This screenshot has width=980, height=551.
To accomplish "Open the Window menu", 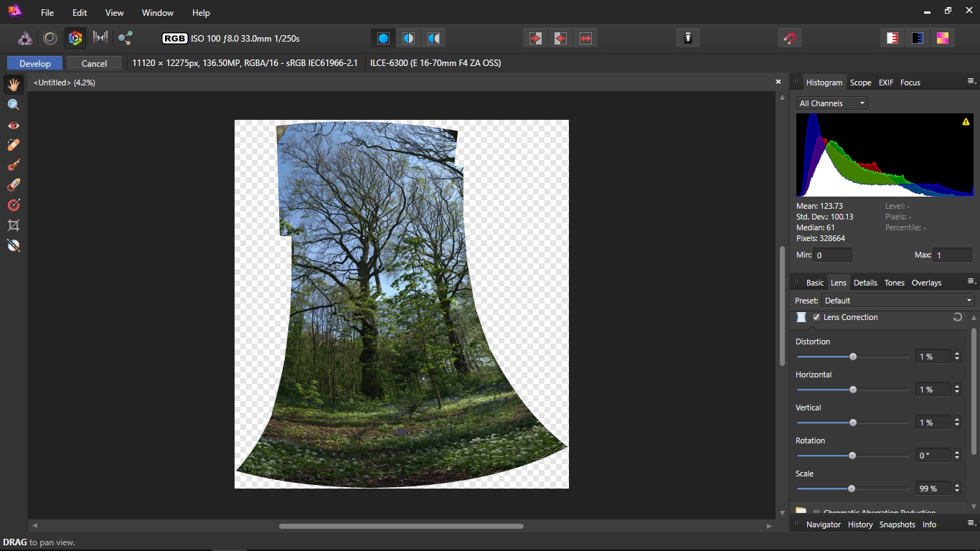I will [157, 13].
